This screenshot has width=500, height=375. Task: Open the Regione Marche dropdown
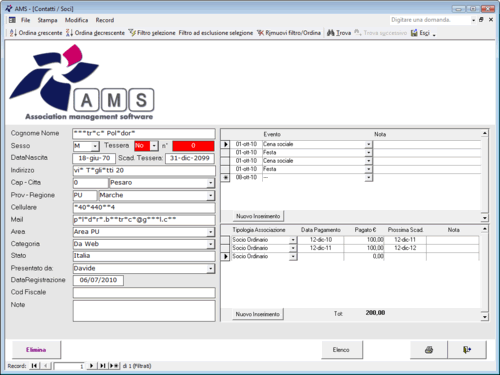[210, 195]
